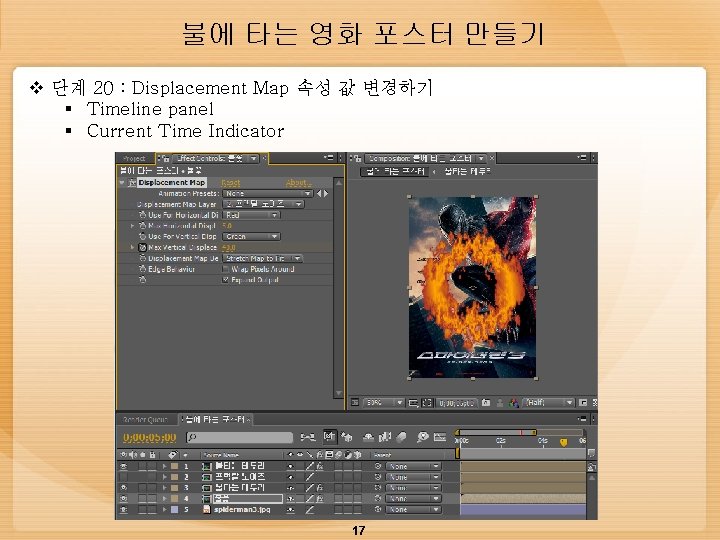Expand layer 1 in the timeline

tap(164, 466)
